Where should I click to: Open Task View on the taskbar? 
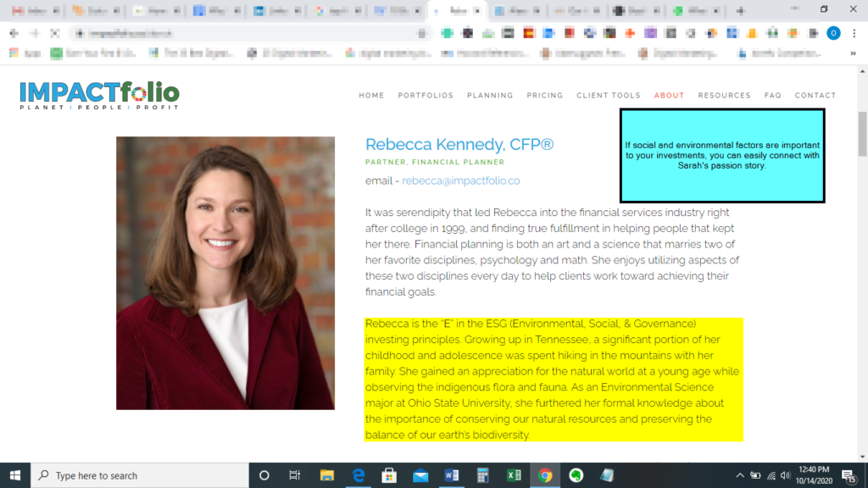click(295, 475)
